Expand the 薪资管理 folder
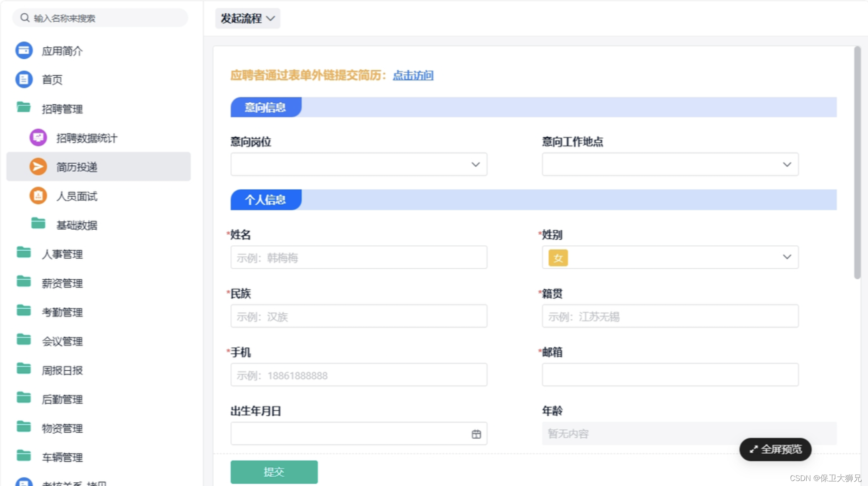868x486 pixels. 62,283
